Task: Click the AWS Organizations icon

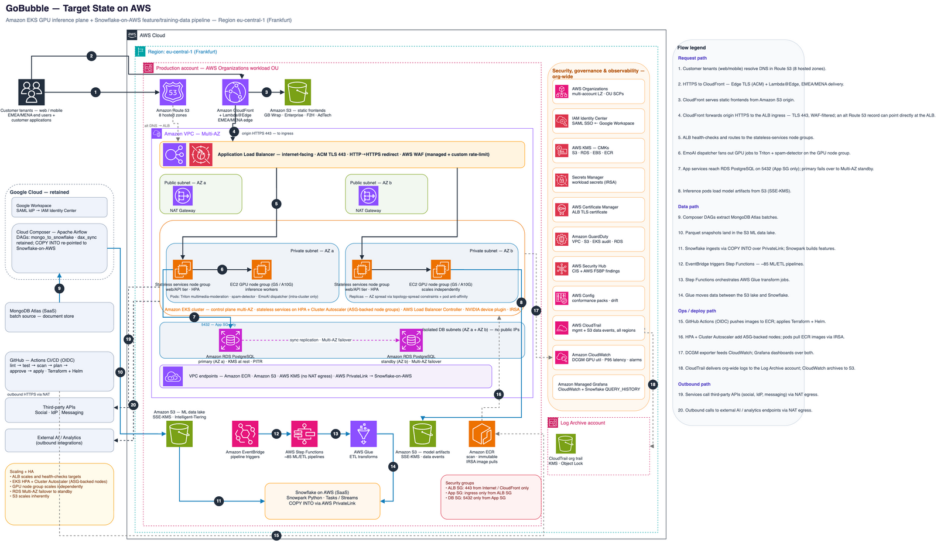Action: [x=562, y=92]
